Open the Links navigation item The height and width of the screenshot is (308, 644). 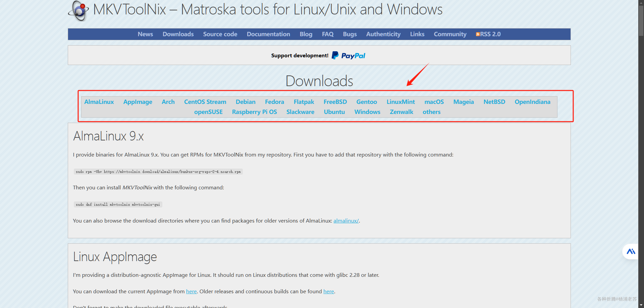[417, 34]
